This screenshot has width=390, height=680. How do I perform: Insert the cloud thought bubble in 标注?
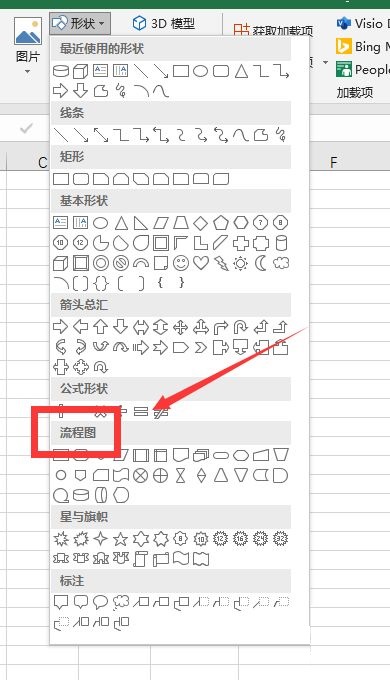coord(121,602)
